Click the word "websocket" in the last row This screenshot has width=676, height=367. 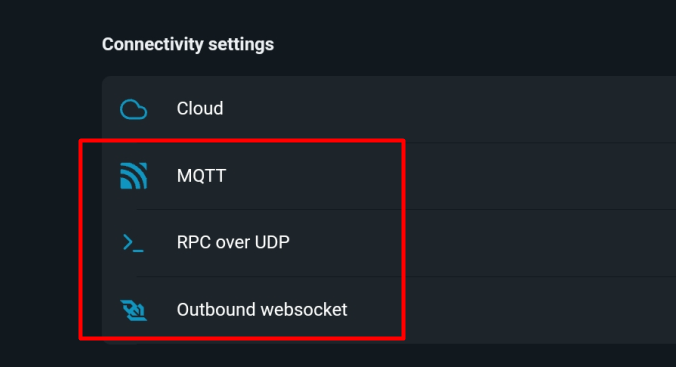[x=304, y=310]
